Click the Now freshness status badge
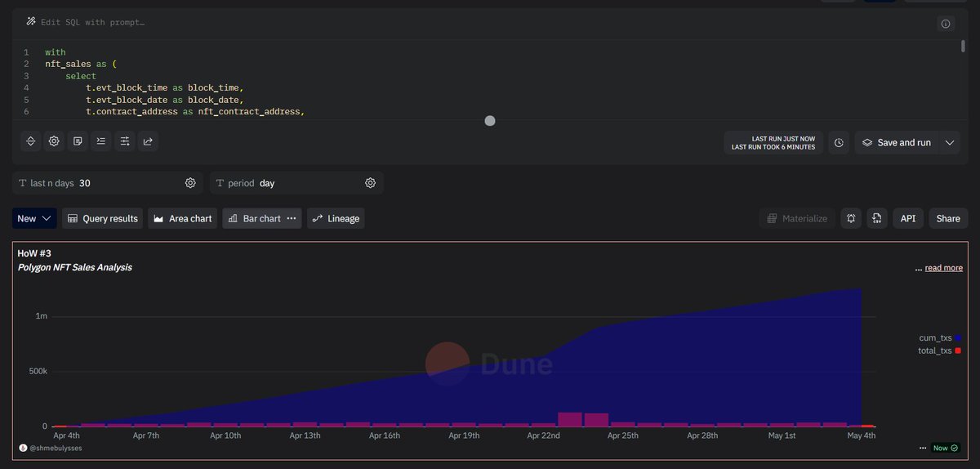 [x=944, y=448]
